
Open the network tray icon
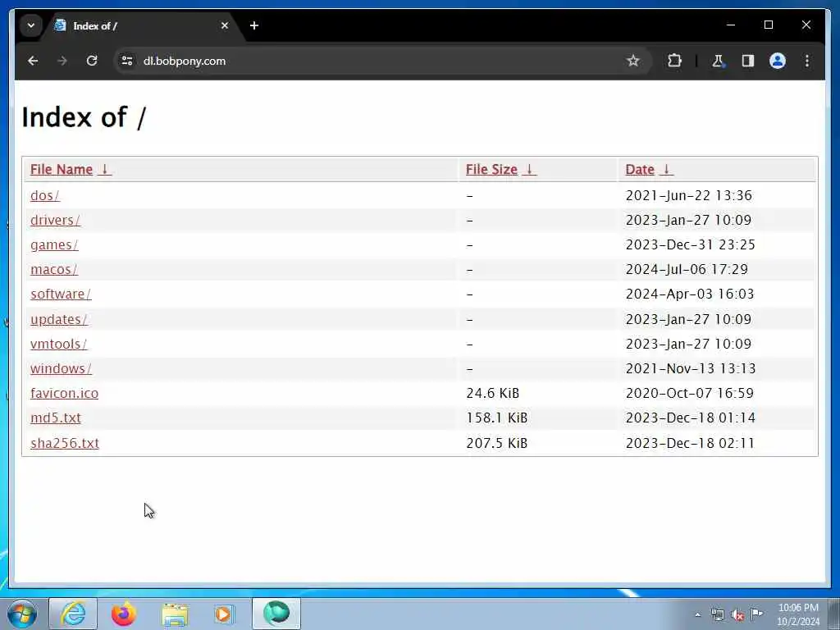coord(717,615)
